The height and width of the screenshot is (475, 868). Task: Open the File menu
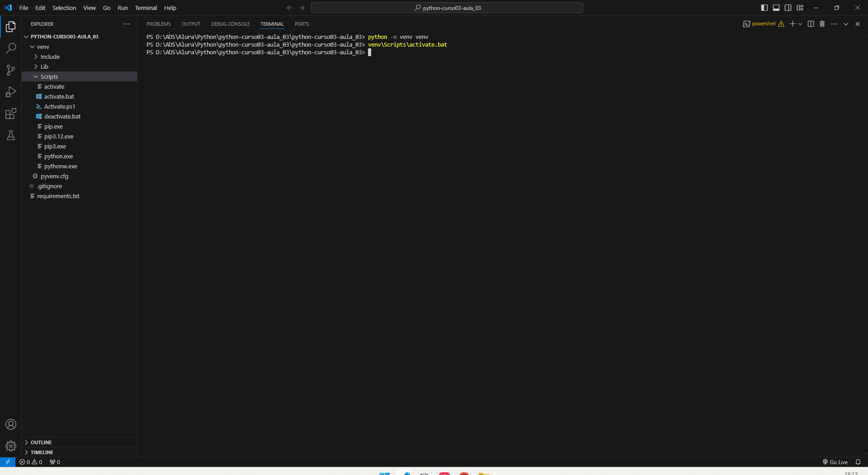[24, 8]
